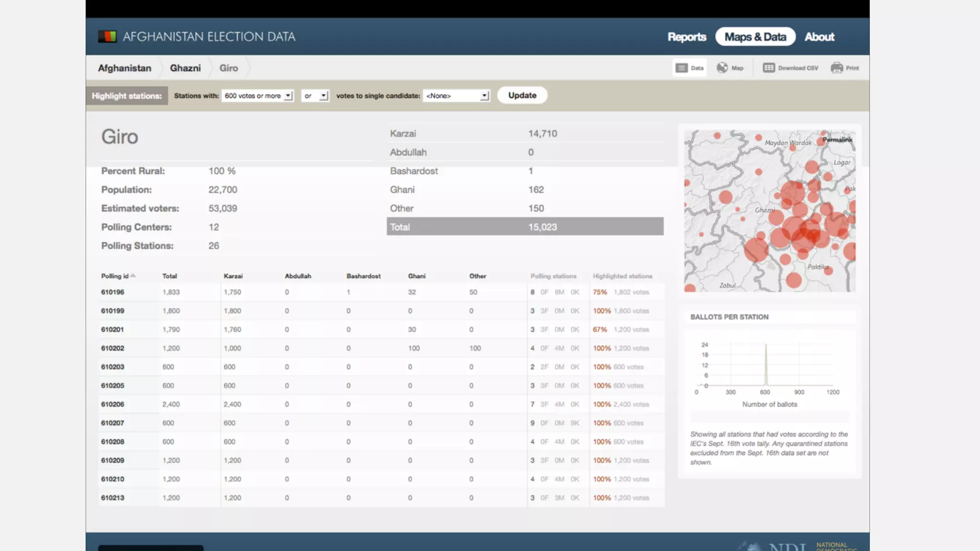Click the Afghanistan flag logo icon

tap(107, 36)
